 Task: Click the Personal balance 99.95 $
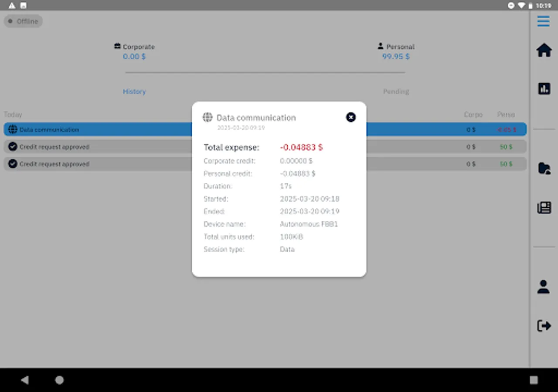(395, 57)
